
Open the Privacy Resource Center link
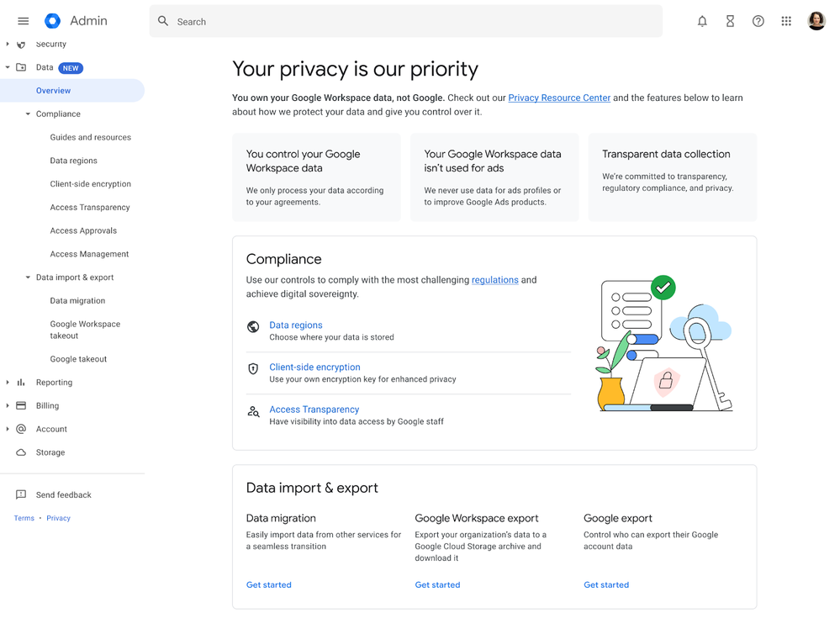point(559,98)
